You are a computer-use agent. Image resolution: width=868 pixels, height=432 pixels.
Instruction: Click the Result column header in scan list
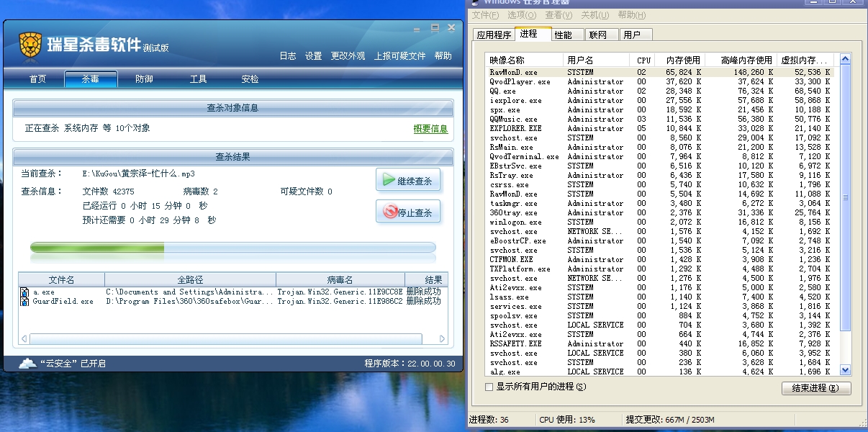coord(426,279)
